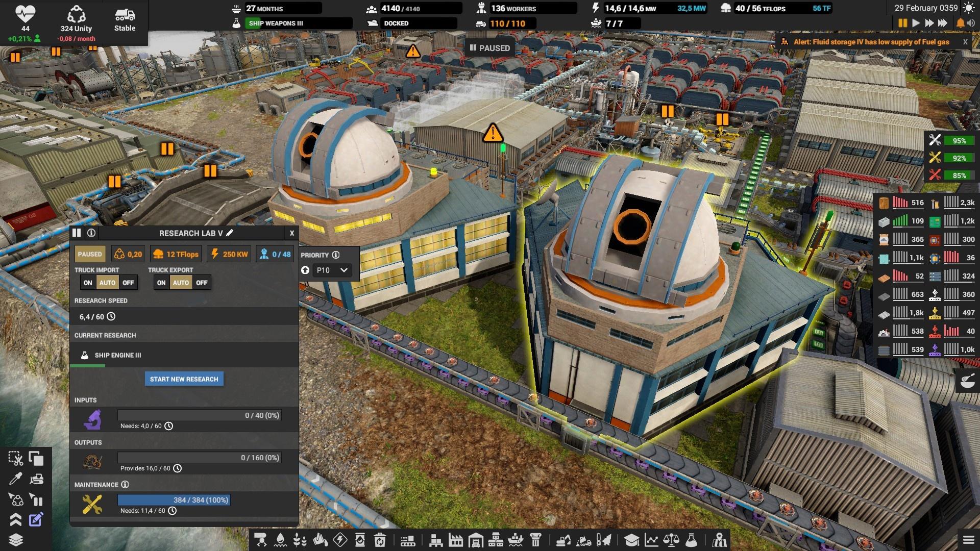Open the research flask menu icon
The height and width of the screenshot is (551, 980).
[691, 540]
